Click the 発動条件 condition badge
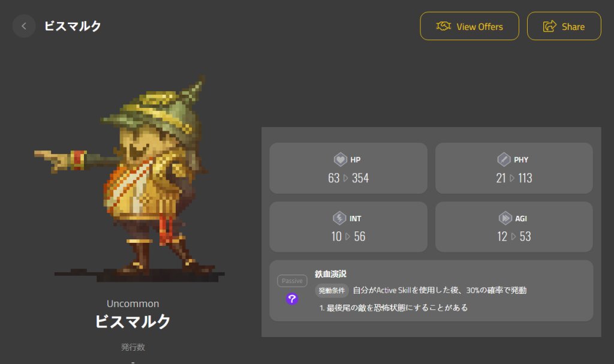 [x=332, y=290]
